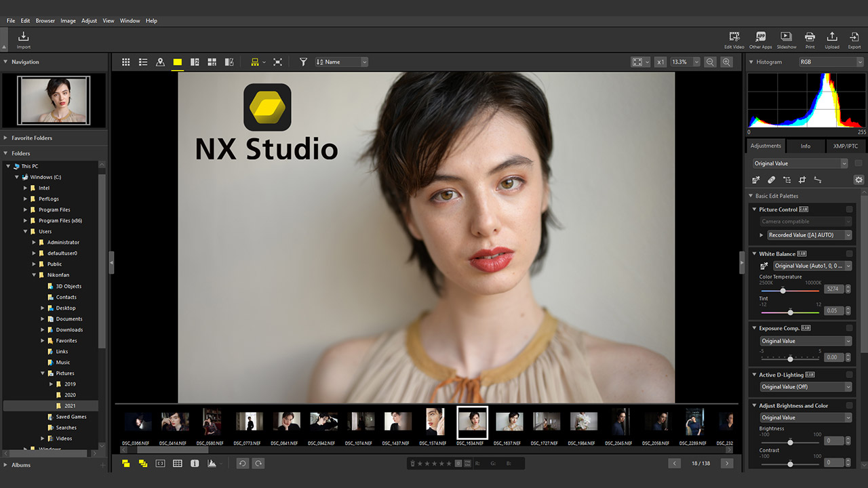Open the Browser menu

point(45,21)
